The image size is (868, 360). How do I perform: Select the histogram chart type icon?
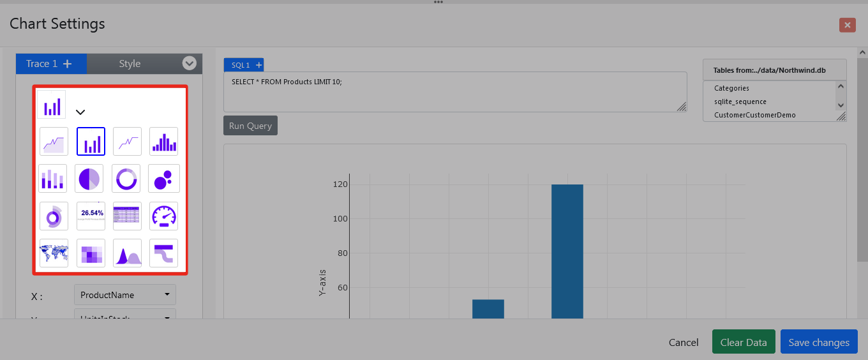[164, 142]
